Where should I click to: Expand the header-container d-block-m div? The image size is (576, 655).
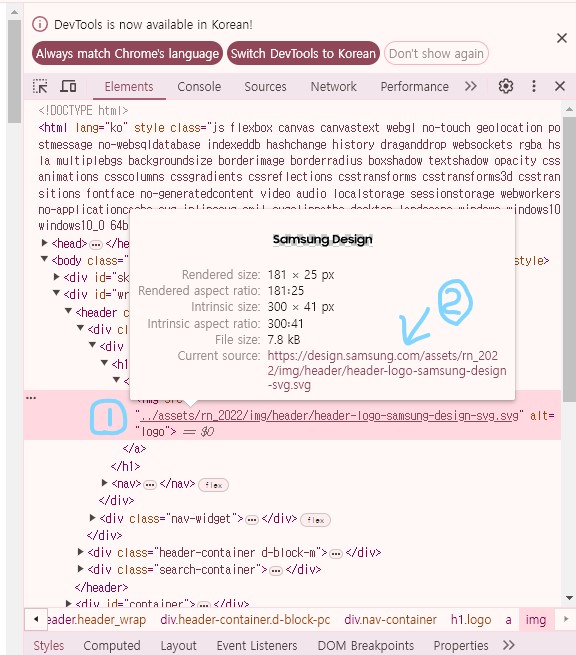tap(80, 552)
